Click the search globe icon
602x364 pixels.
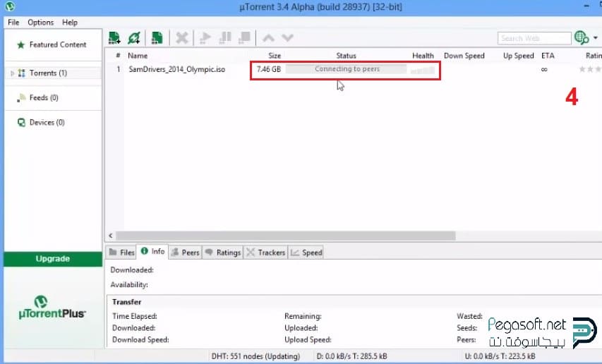582,37
